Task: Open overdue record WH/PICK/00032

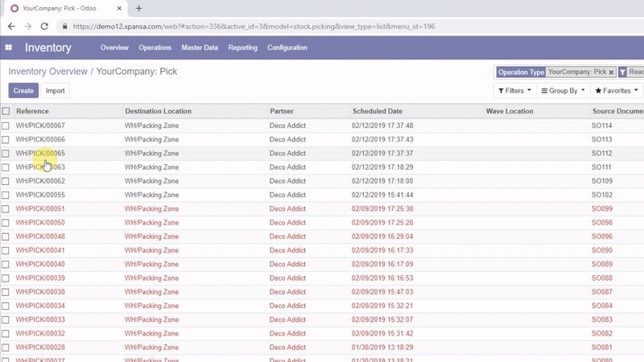Action: click(40, 334)
